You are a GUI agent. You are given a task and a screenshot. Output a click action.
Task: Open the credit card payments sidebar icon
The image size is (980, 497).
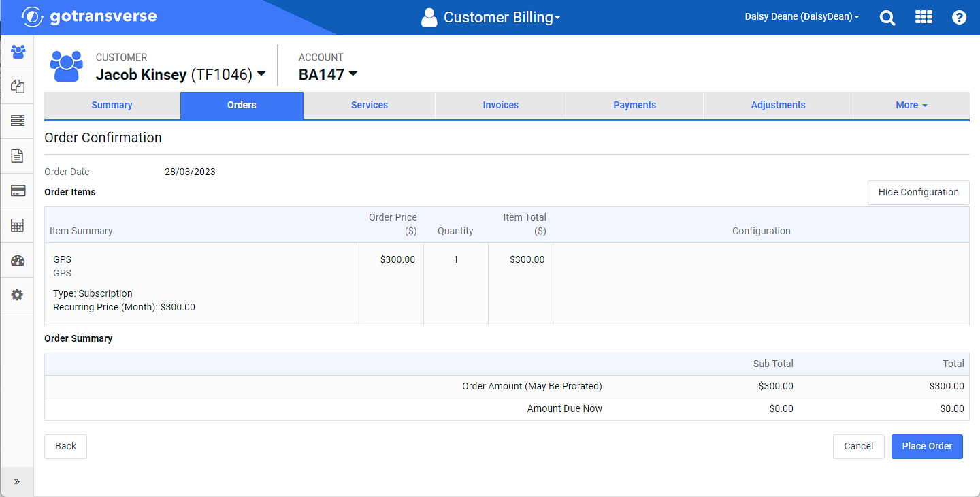pyautogui.click(x=18, y=191)
